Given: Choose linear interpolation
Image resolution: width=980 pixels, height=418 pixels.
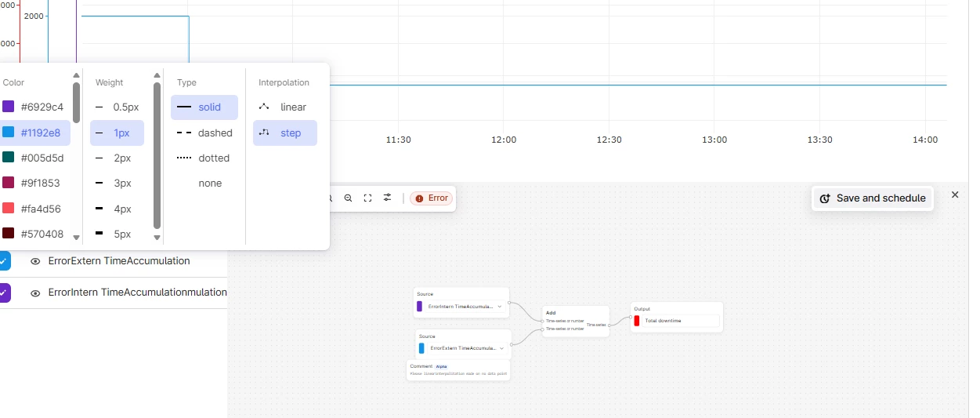Looking at the screenshot, I should (285, 107).
